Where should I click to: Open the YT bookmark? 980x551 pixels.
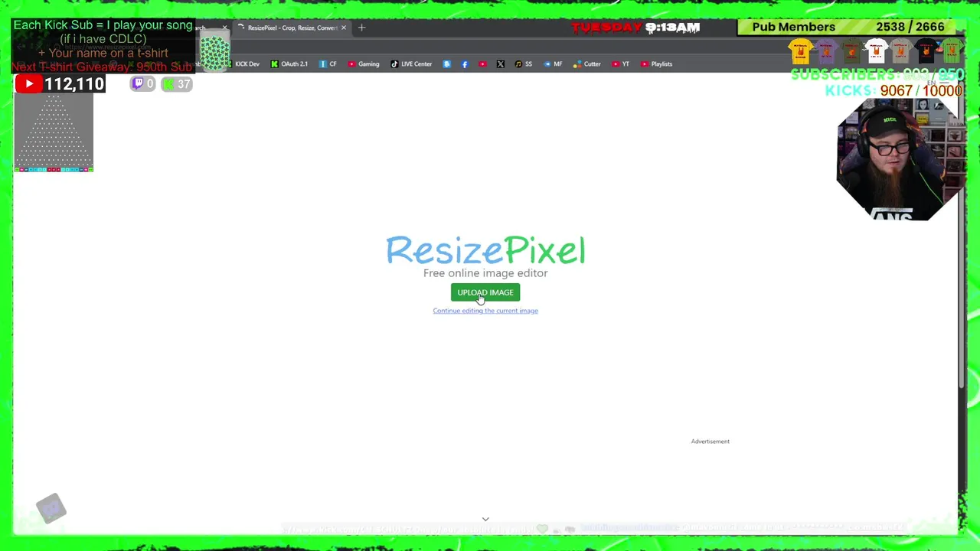point(621,64)
